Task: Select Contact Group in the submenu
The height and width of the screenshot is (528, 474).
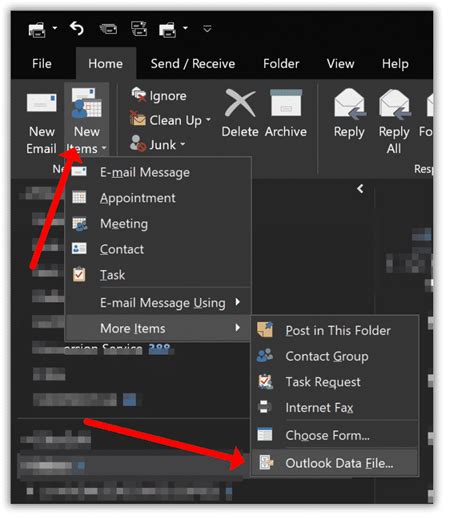Action: tap(335, 356)
